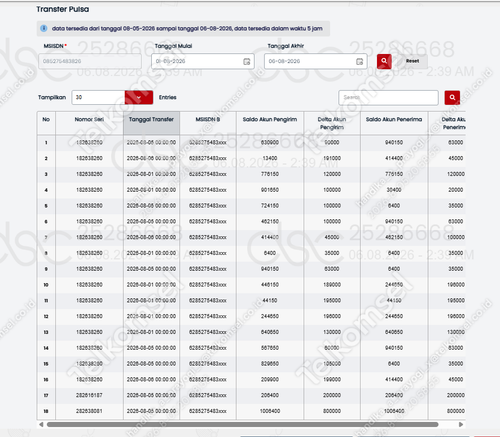Viewport: 500px width, 437px height.
Task: Sort by the Tanggal Transfer column header
Action: 151,123
